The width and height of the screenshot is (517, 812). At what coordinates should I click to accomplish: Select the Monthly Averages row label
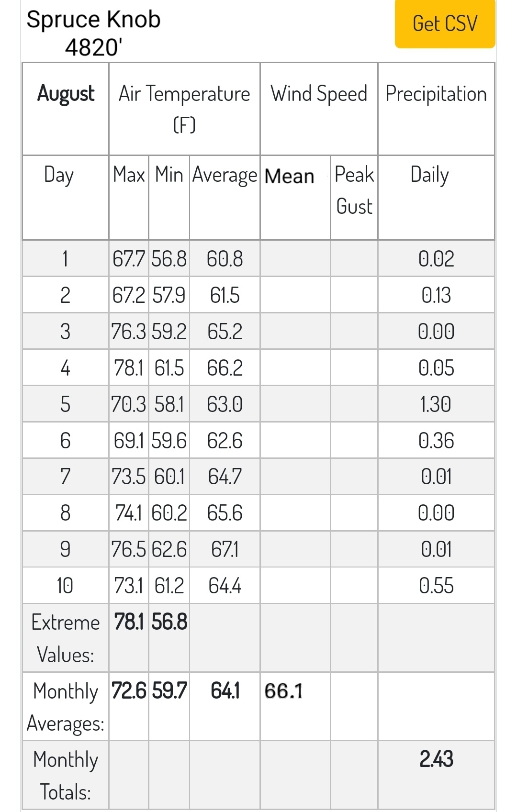(66, 707)
